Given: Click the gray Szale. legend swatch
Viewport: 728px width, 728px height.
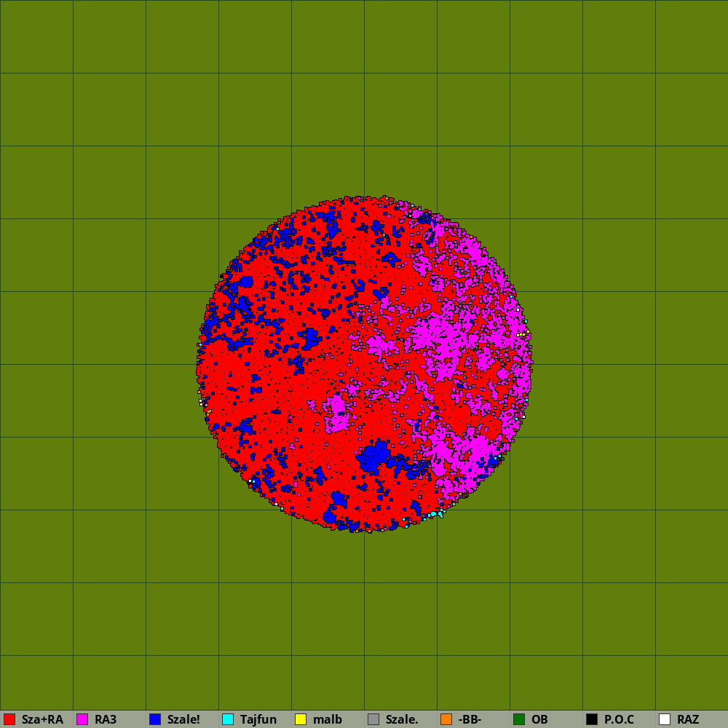Looking at the screenshot, I should (373, 719).
